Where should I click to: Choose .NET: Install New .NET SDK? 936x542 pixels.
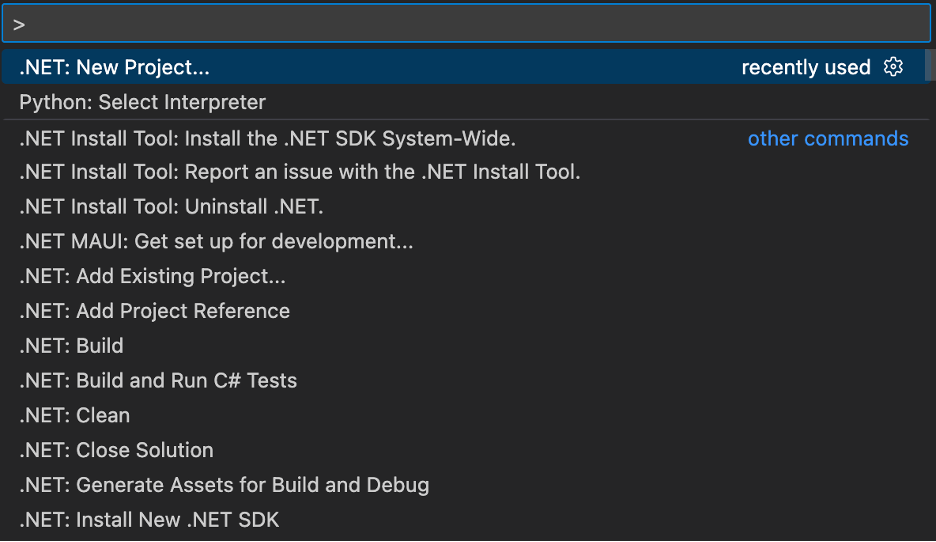coord(149,520)
